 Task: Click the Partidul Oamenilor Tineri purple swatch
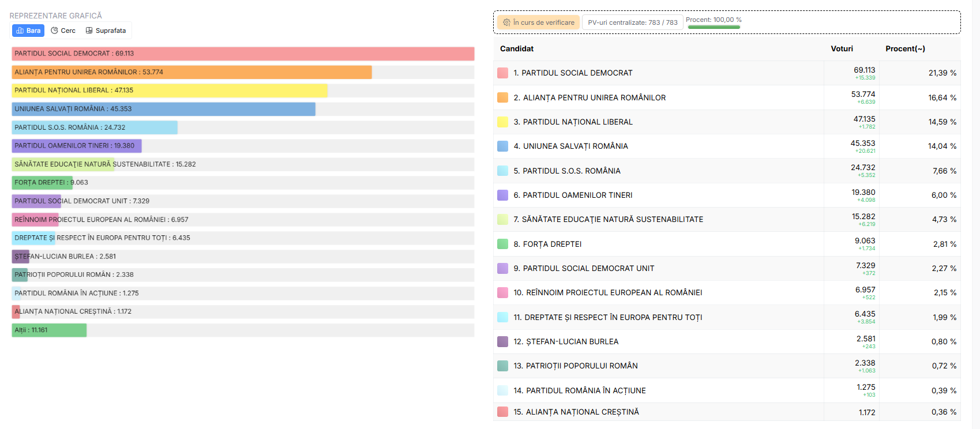pos(502,195)
